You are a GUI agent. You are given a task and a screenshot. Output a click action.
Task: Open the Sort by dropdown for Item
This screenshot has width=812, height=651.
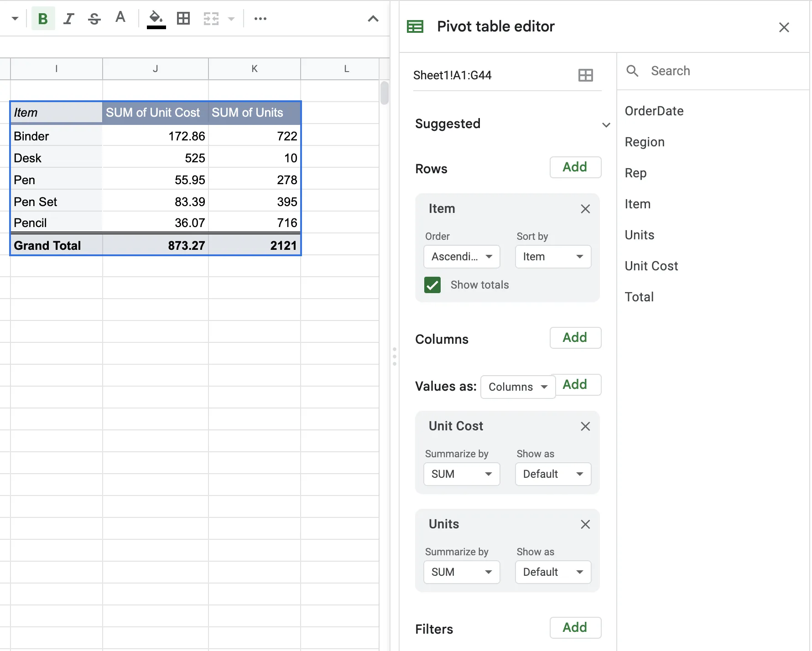click(553, 256)
